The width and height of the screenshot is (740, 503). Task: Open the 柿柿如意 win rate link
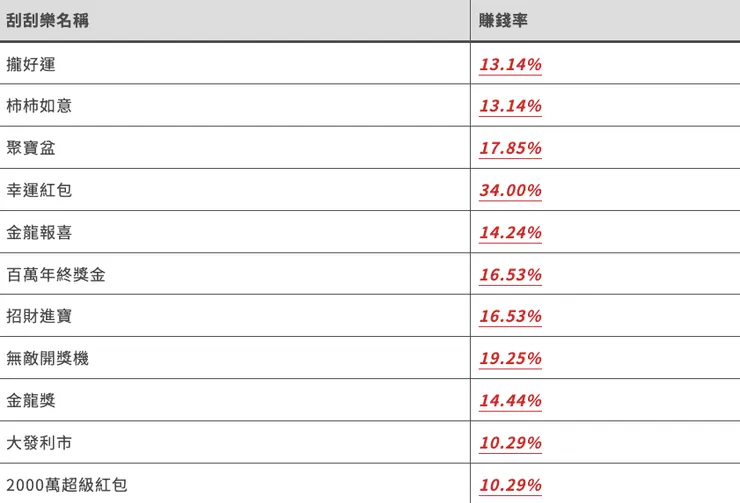(510, 107)
